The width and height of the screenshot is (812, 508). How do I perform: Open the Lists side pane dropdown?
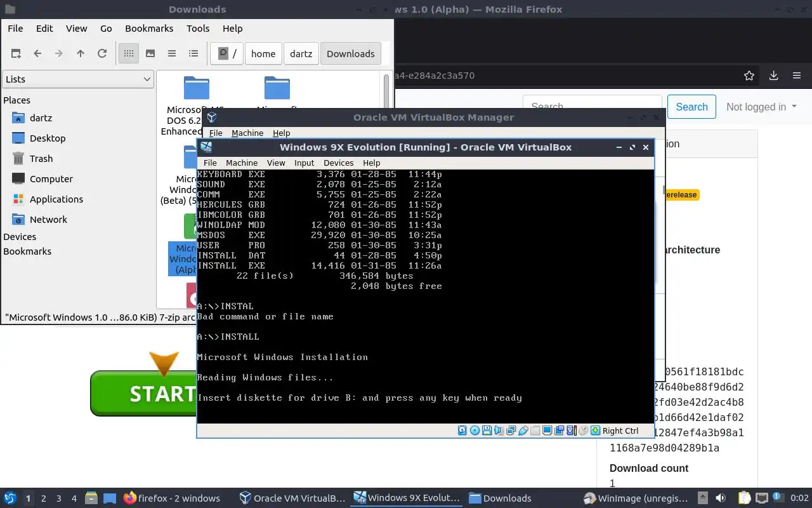tap(78, 79)
